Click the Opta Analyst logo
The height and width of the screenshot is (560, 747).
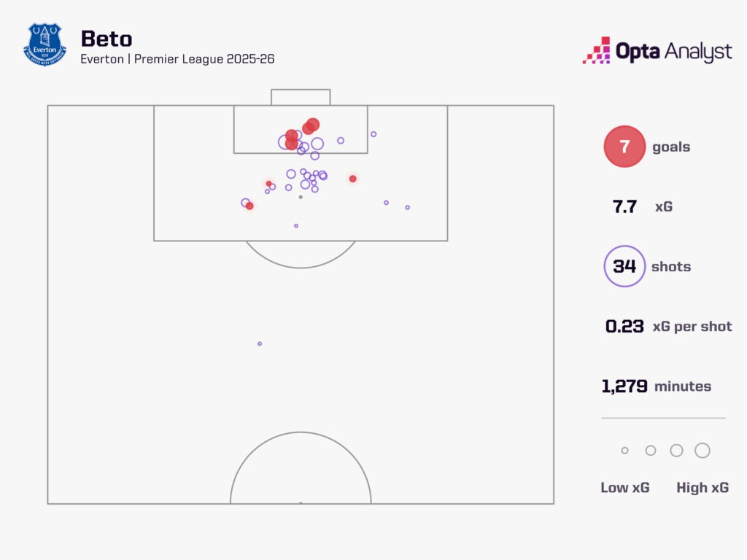(657, 51)
